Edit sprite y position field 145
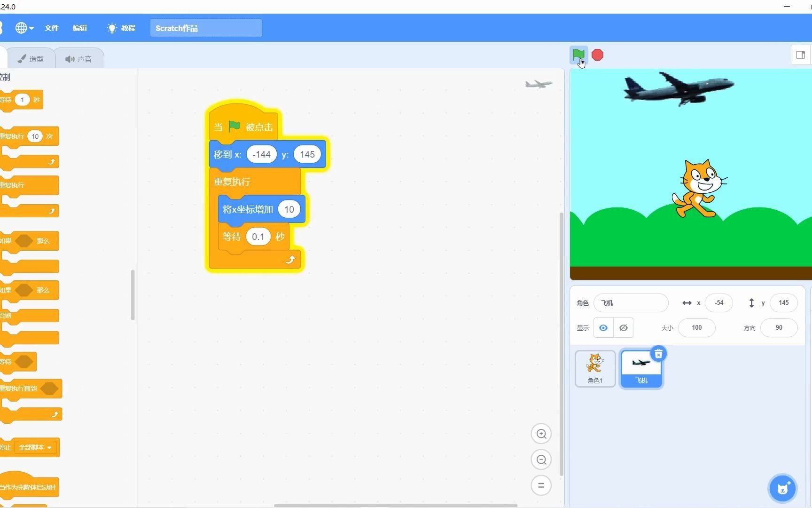 click(x=783, y=303)
